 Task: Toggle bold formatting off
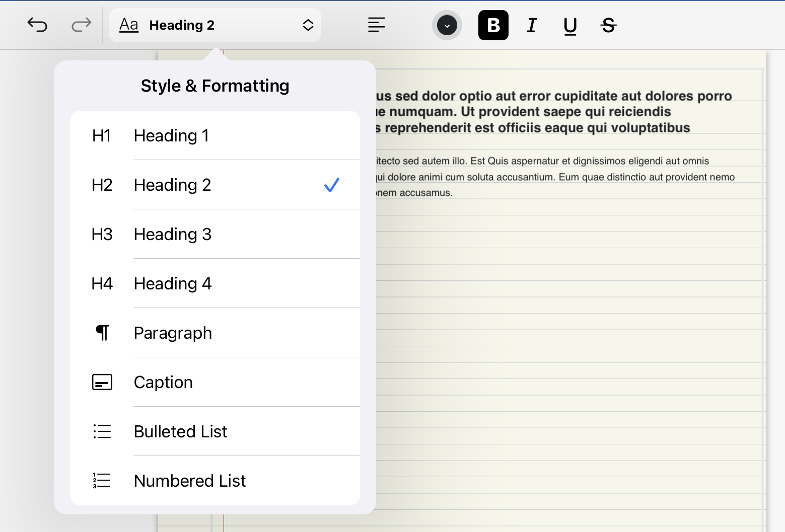pyautogui.click(x=493, y=25)
